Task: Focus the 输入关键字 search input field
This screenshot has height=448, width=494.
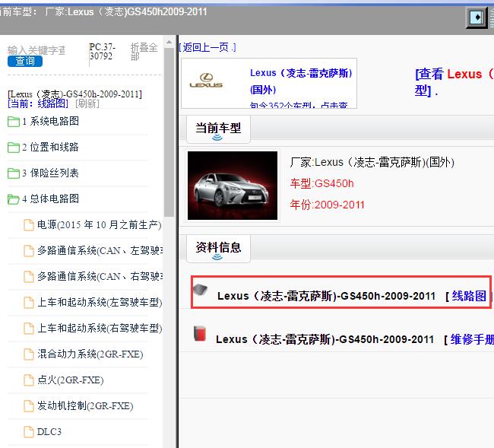Action: 36,50
